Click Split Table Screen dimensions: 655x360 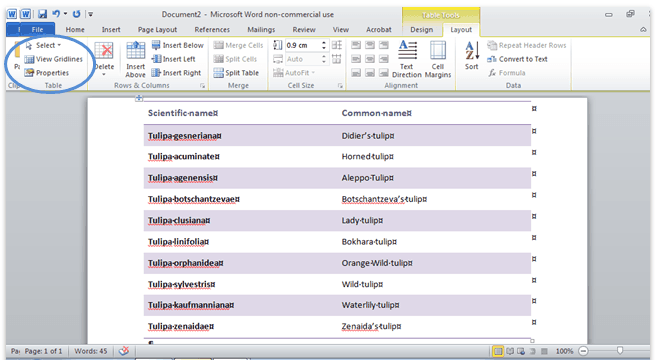point(236,73)
